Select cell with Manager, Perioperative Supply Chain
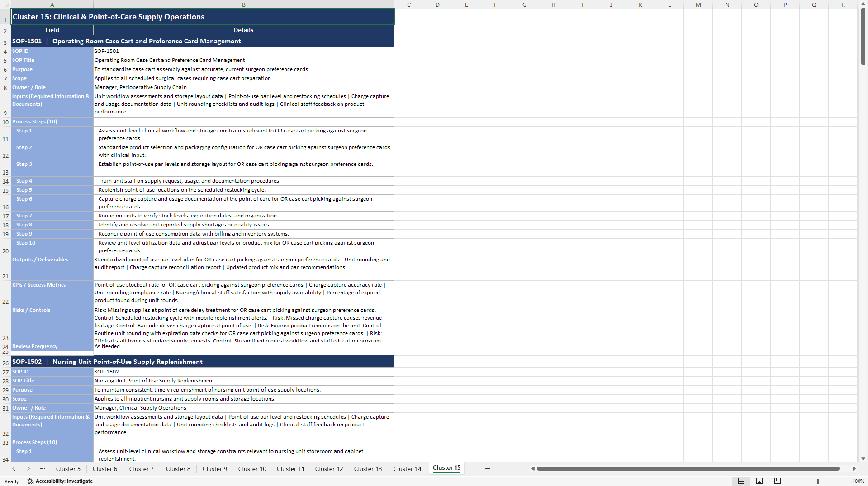The image size is (868, 486). tap(244, 87)
